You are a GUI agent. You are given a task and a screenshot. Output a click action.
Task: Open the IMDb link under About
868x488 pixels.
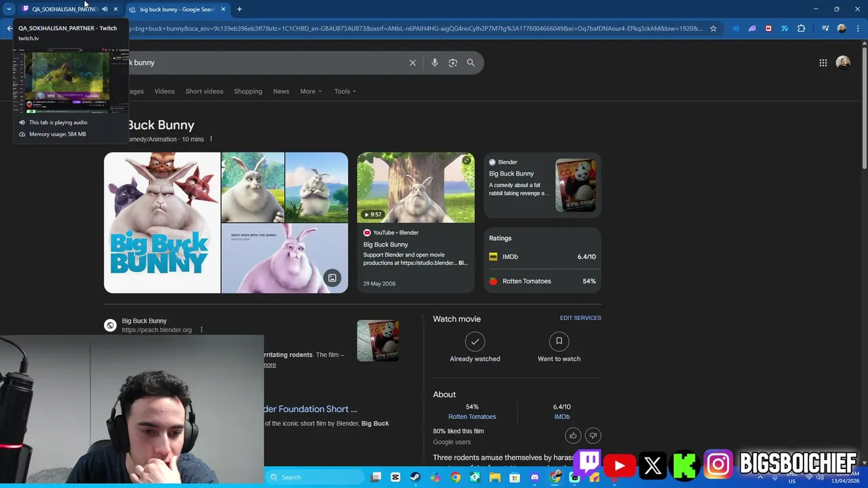[x=561, y=417]
